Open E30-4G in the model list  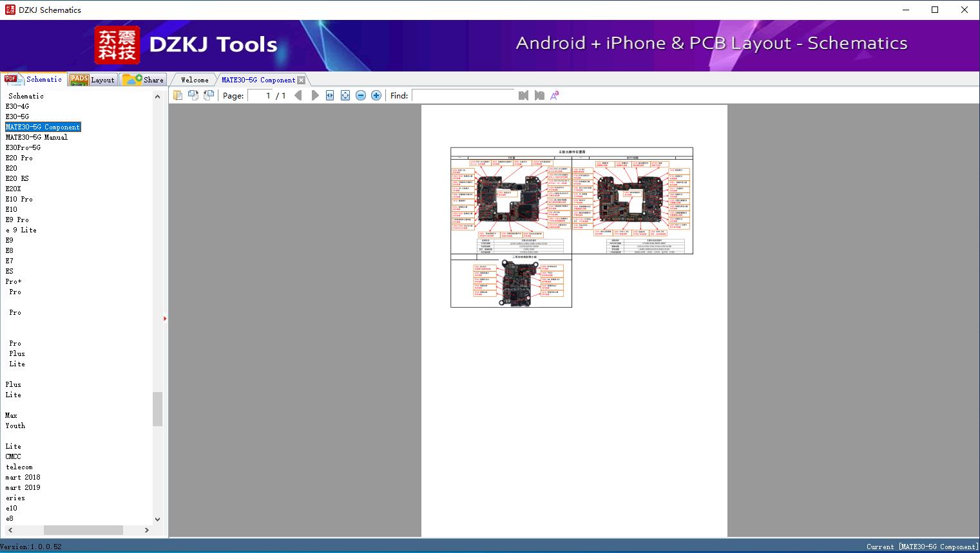coord(17,106)
